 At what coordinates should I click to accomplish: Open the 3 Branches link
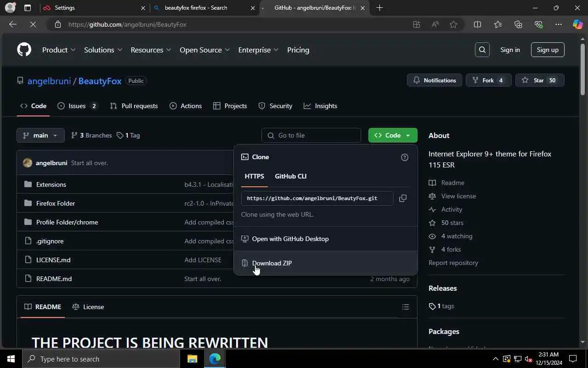click(91, 135)
